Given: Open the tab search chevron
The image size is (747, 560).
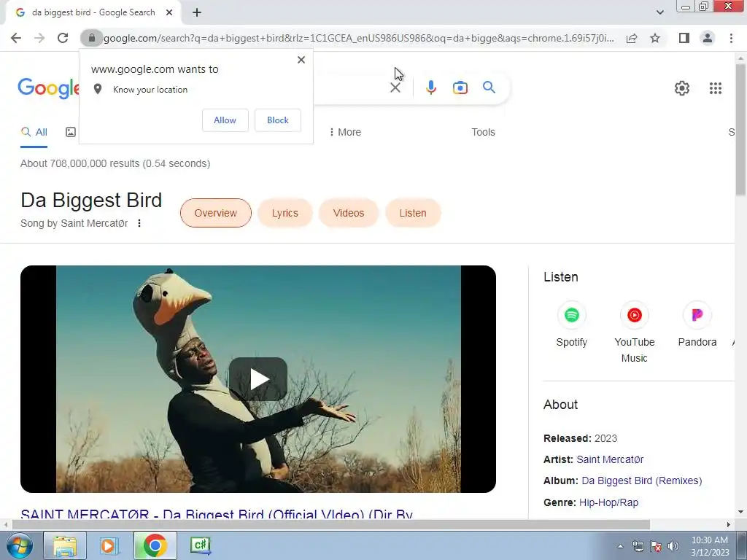Looking at the screenshot, I should click(x=659, y=12).
